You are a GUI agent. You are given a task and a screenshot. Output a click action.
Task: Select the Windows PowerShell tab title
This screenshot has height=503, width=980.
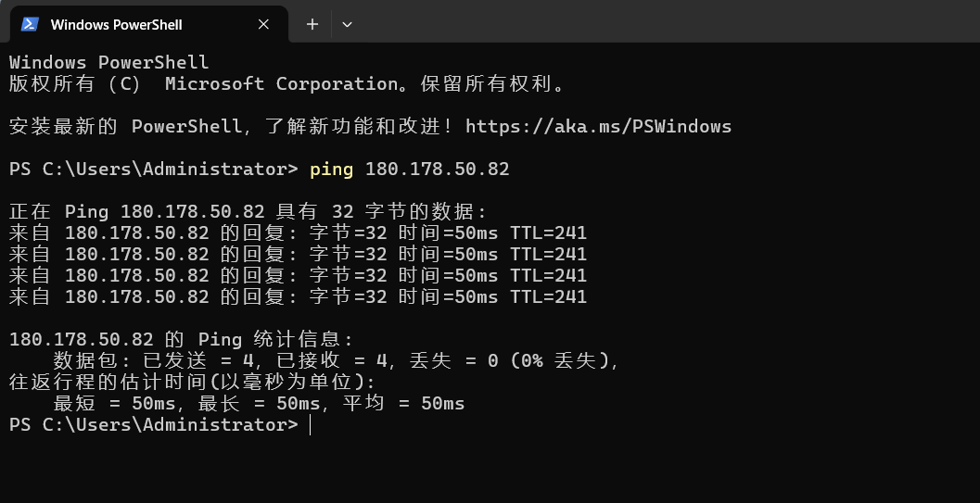(x=116, y=25)
